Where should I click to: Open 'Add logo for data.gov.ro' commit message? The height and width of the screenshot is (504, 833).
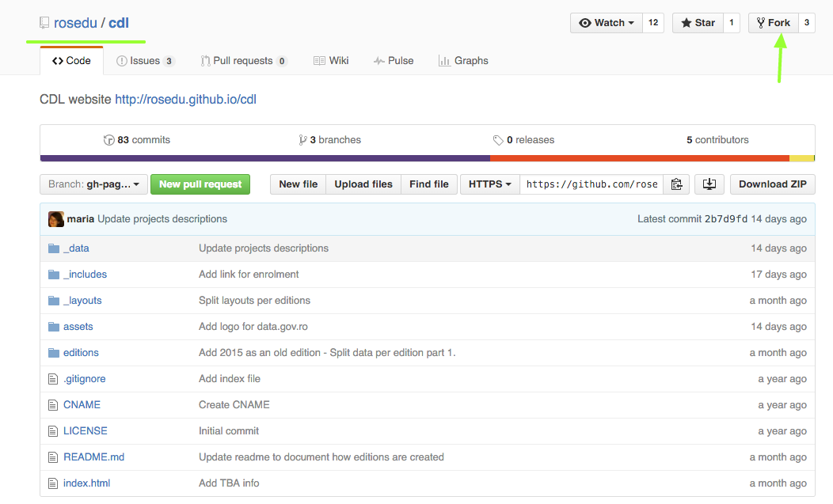pyautogui.click(x=253, y=327)
